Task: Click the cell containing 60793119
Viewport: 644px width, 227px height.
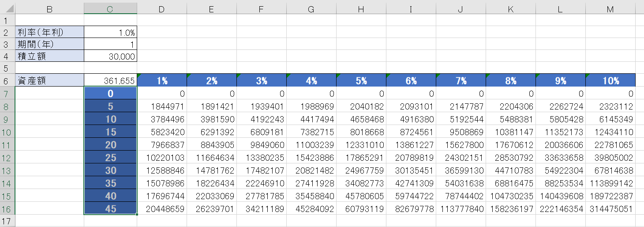Action: pyautogui.click(x=361, y=209)
